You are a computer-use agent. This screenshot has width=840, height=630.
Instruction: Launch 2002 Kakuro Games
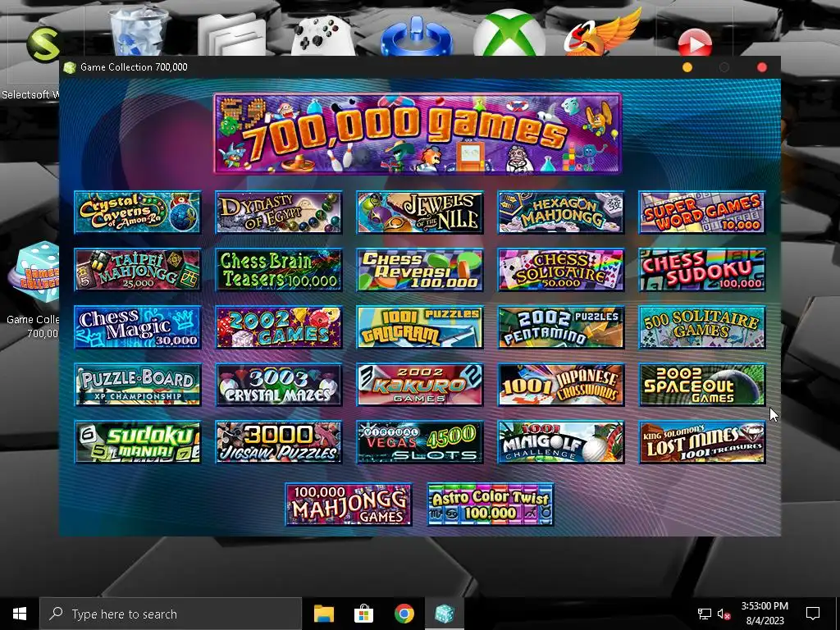[x=419, y=385]
